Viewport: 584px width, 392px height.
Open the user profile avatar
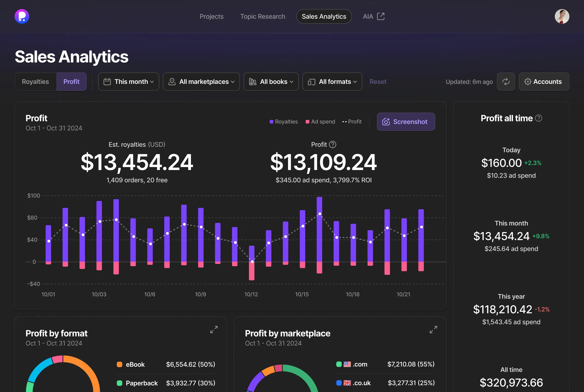(562, 16)
